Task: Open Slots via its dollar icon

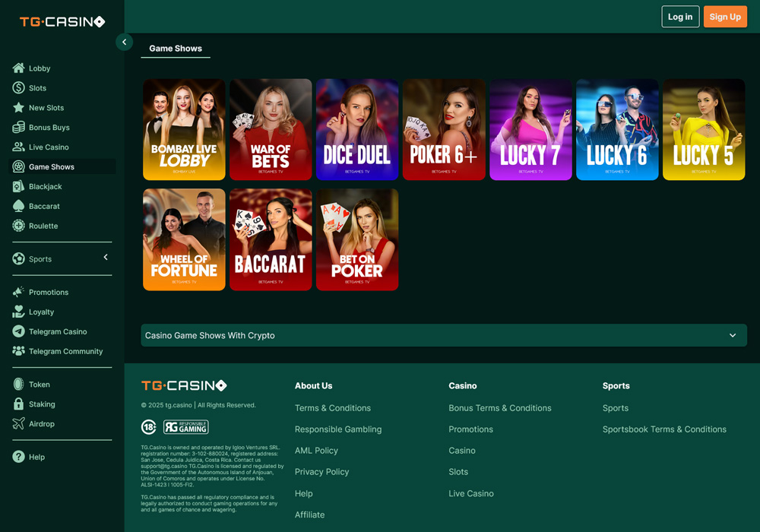Action: coord(18,88)
